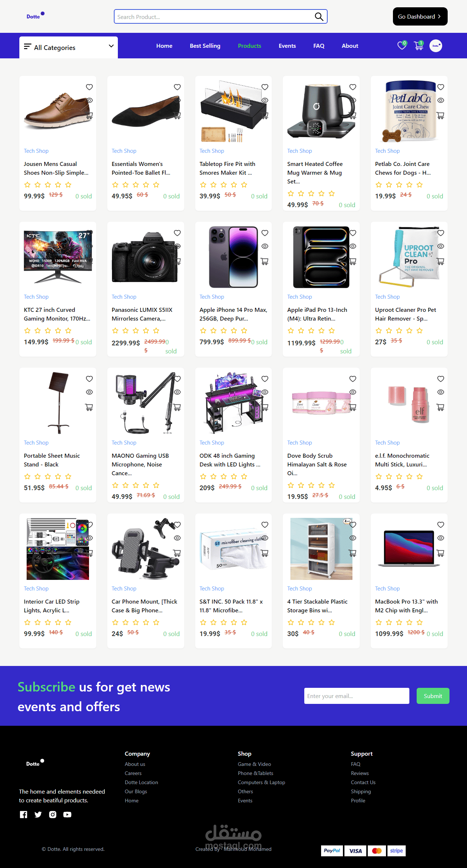Go to Best Selling menu item
This screenshot has width=467, height=868.
coord(205,46)
